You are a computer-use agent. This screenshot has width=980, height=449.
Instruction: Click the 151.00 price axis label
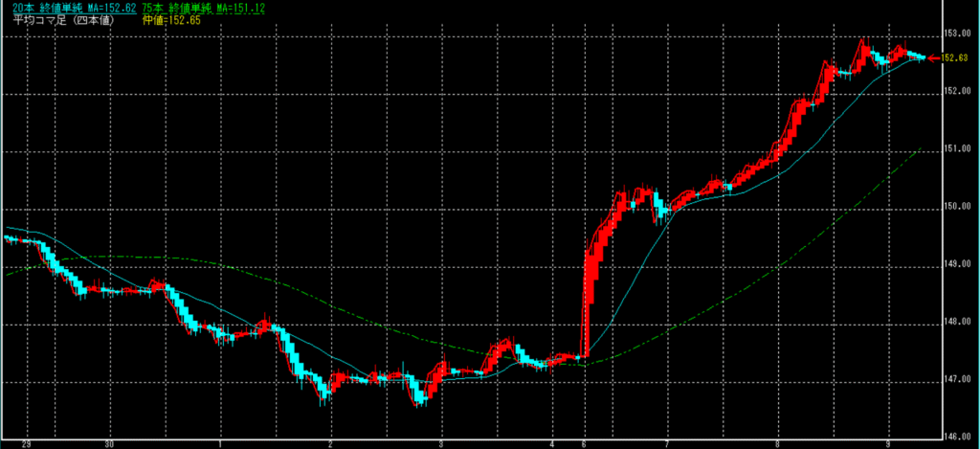954,149
